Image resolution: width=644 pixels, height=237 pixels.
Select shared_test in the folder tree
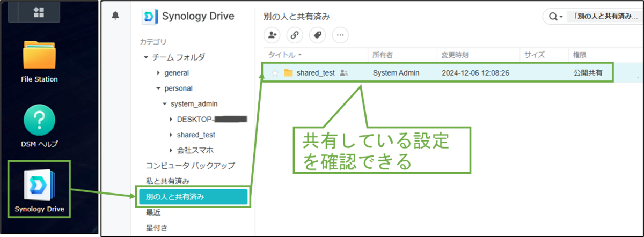pos(196,135)
